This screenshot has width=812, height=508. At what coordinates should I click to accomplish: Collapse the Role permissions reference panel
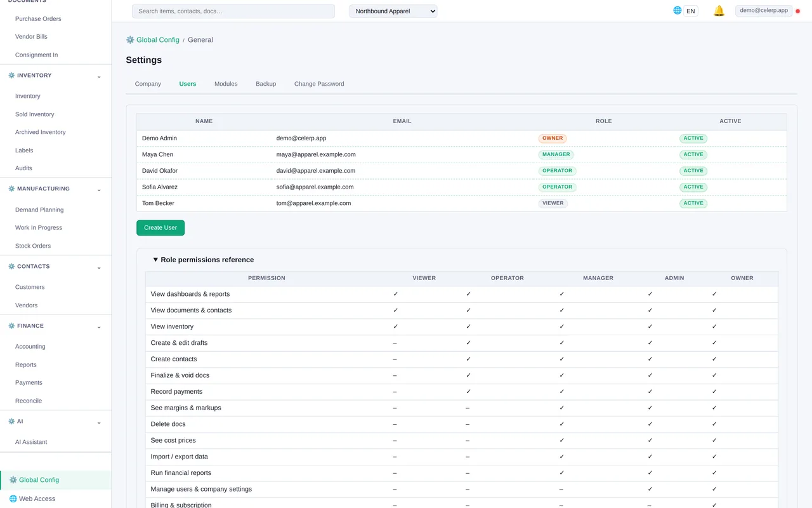tap(203, 260)
